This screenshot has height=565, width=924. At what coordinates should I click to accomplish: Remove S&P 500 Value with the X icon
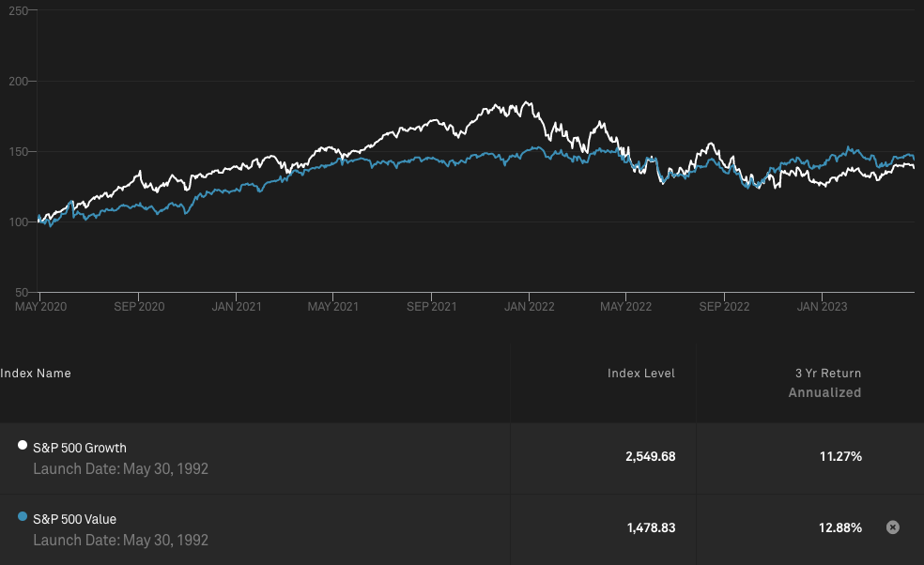pos(893,527)
